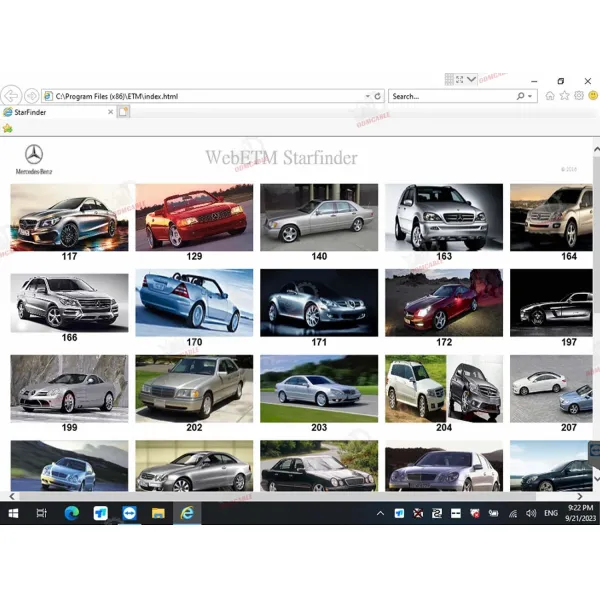Click the label 171
This screenshot has height=600, width=600.
[x=319, y=342]
